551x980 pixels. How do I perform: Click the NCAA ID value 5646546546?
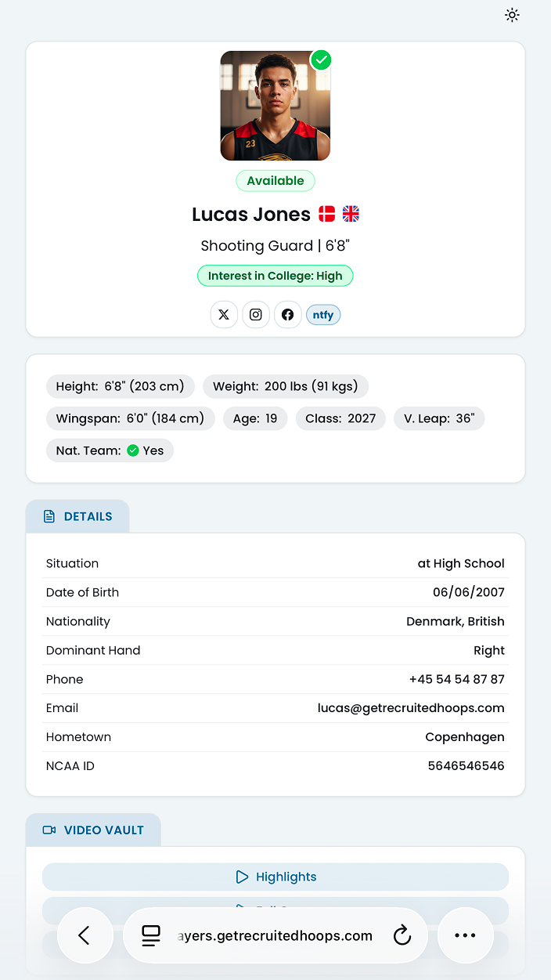tap(466, 766)
